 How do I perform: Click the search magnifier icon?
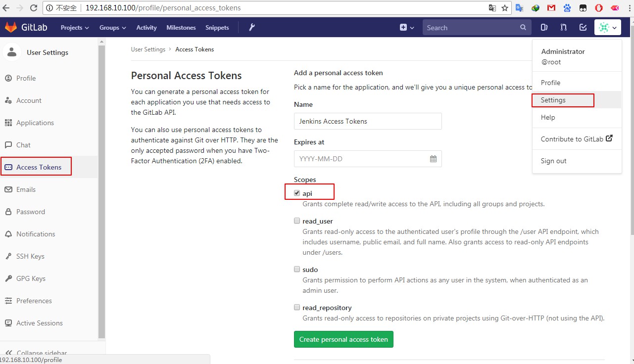point(523,28)
